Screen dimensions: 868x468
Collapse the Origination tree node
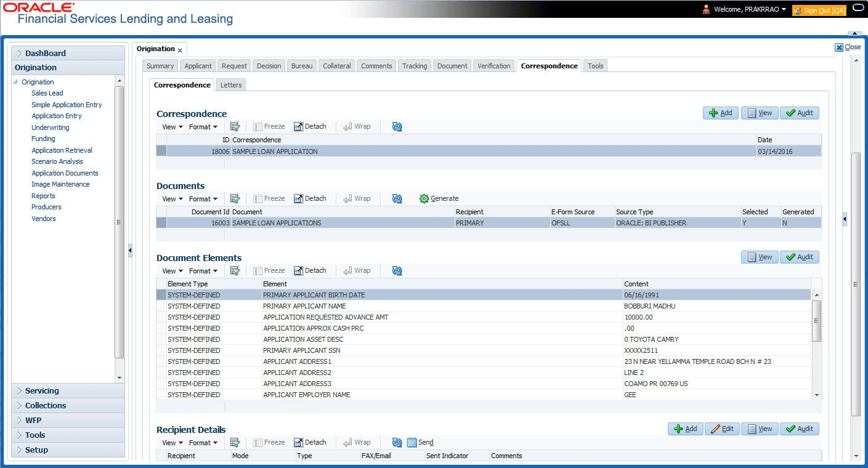[x=15, y=82]
